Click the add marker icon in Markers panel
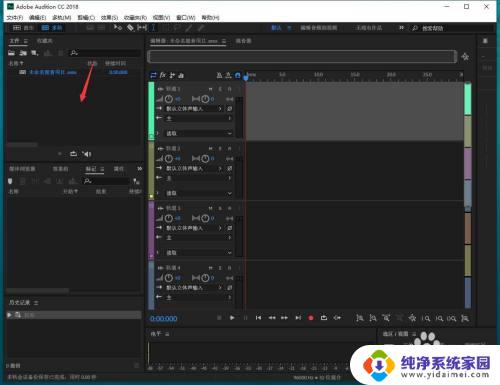The image size is (500, 385). pyautogui.click(x=10, y=181)
